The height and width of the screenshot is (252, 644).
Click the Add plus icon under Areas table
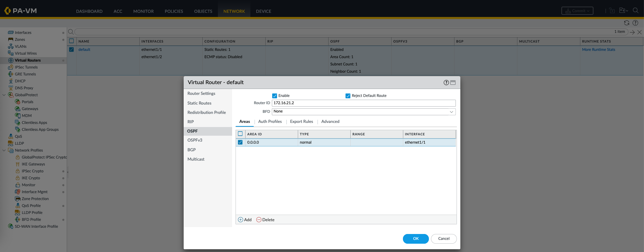[241, 220]
